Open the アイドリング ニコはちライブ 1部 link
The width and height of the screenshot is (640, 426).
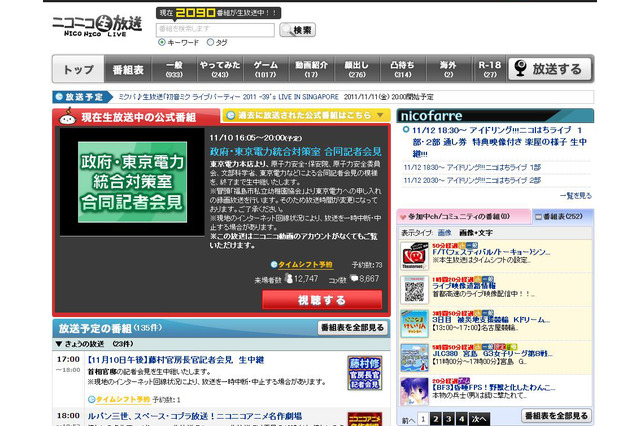472,167
